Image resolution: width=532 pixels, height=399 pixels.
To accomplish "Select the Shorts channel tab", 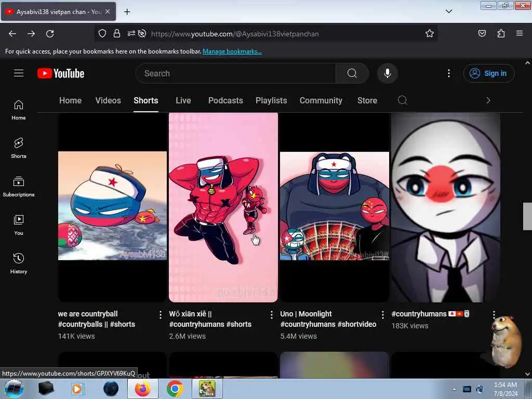I will 146,100.
